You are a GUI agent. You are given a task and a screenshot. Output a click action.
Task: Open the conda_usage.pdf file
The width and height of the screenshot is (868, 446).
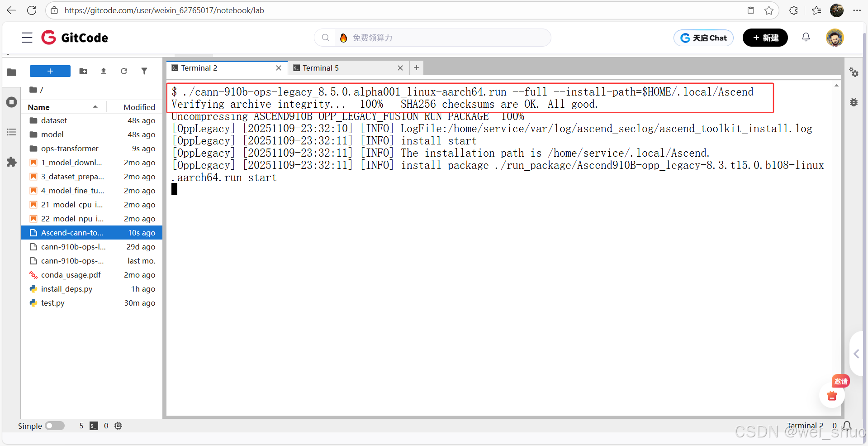click(x=92, y=275)
